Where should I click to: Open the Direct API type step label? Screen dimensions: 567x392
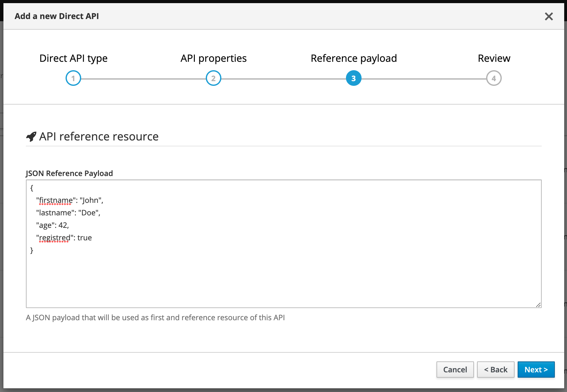pos(73,58)
